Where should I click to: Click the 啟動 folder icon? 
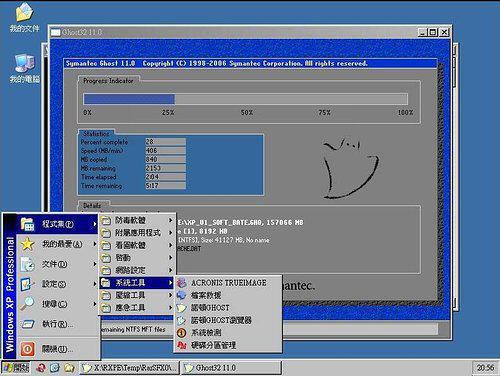106,258
